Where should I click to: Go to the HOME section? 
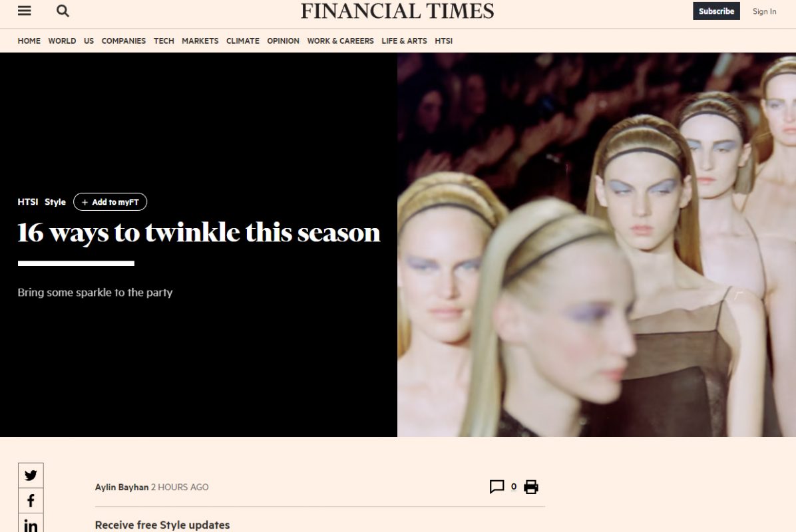coord(29,41)
